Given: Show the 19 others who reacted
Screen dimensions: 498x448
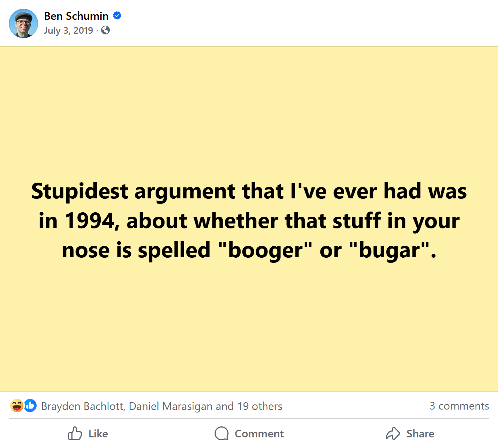Looking at the screenshot, I should click(260, 406).
